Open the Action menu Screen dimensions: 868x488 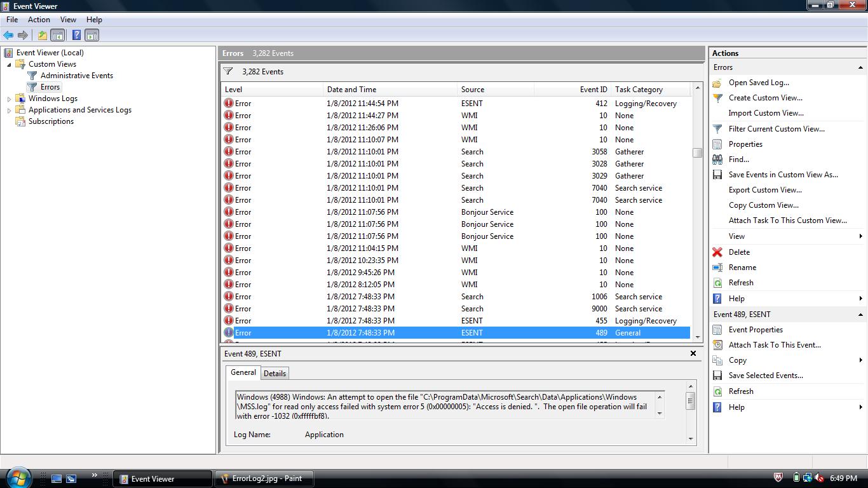click(x=39, y=20)
